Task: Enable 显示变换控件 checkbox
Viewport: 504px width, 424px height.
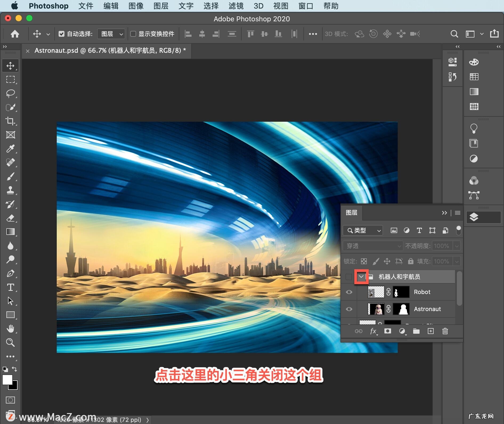Action: coord(133,34)
